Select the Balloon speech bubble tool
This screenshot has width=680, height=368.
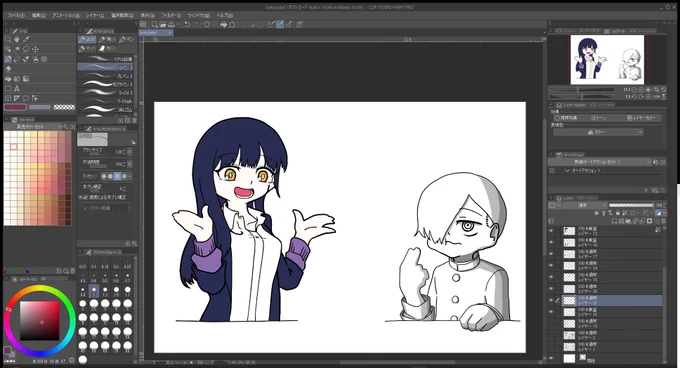(26, 98)
